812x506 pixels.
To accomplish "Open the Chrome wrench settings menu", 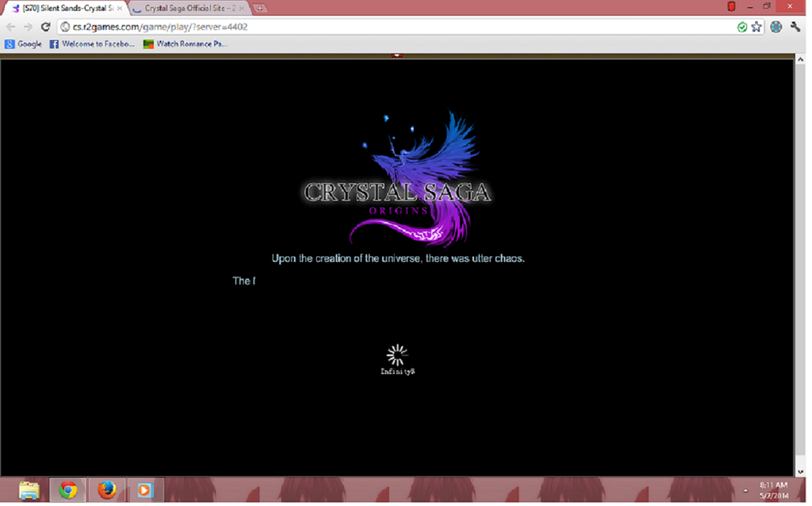I will tap(795, 27).
